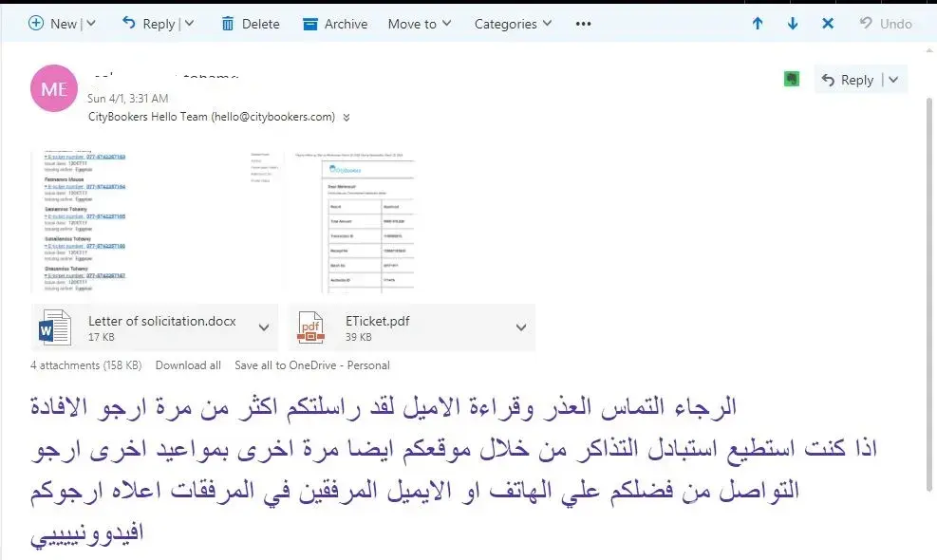Click the Sun 4/1, 3:31 AM timestamp

[128, 98]
